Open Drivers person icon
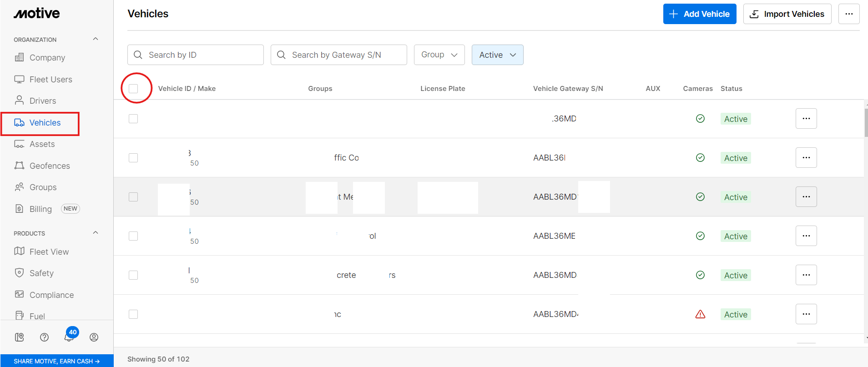 point(19,100)
